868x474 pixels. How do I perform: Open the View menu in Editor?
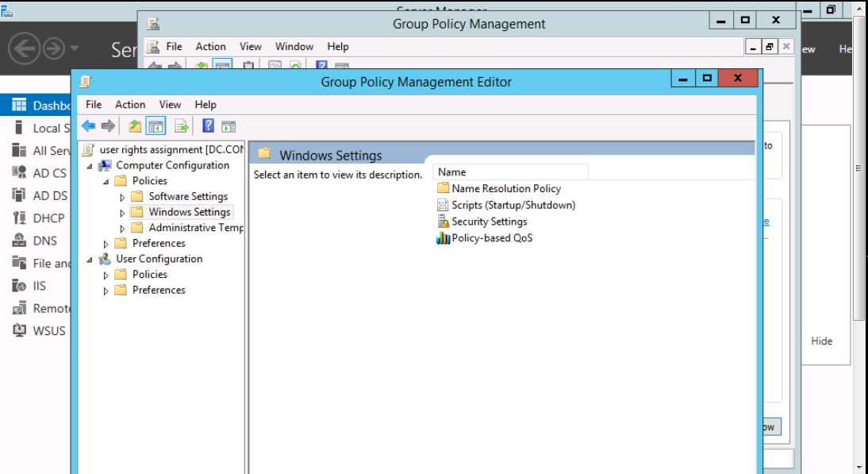170,105
